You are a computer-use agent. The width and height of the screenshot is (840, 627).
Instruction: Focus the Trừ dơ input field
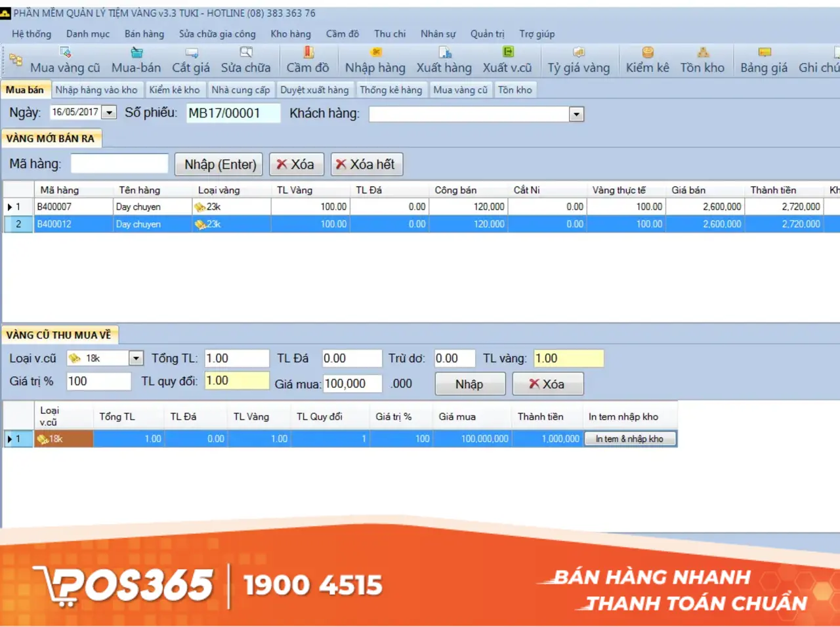point(454,358)
